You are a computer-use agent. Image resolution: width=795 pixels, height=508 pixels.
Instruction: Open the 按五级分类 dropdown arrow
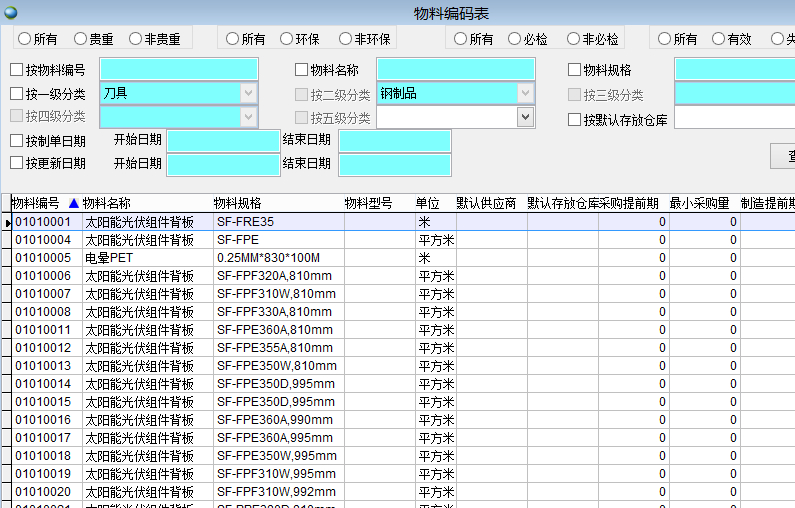point(525,117)
